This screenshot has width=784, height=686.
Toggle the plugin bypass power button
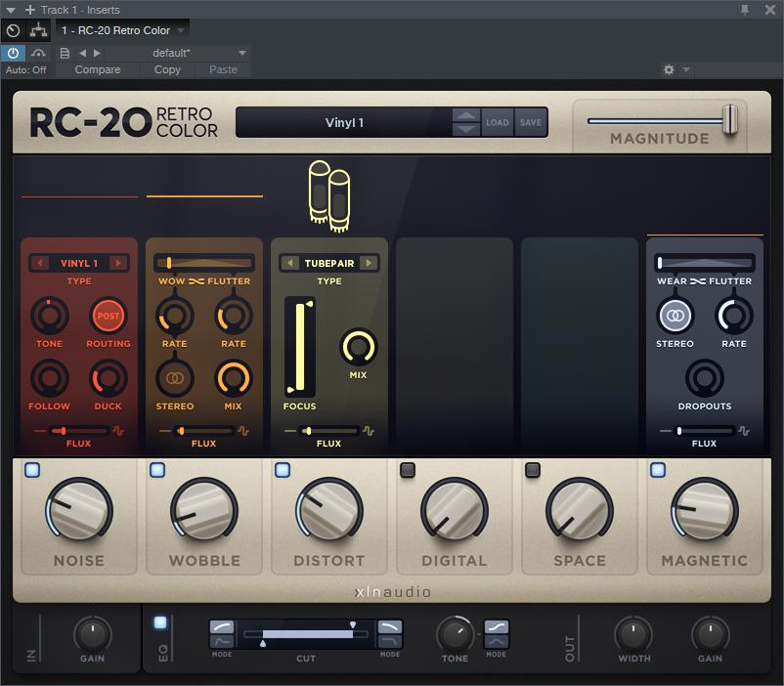[x=13, y=53]
